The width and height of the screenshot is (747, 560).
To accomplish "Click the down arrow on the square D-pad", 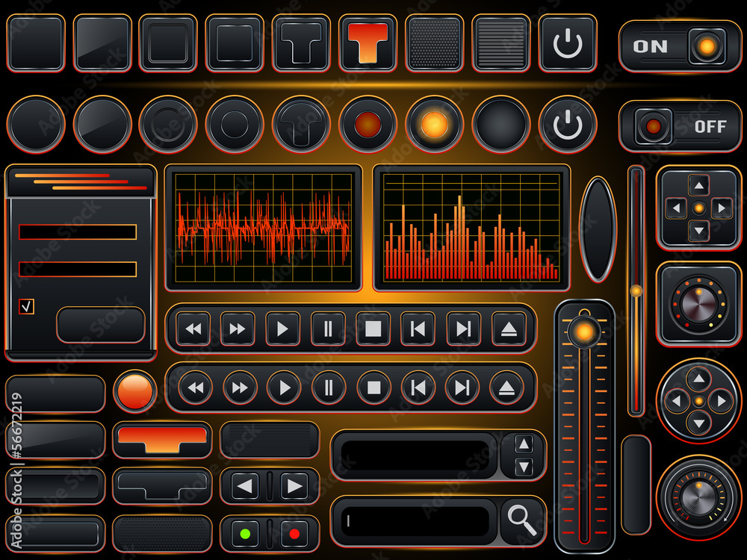I will point(699,231).
